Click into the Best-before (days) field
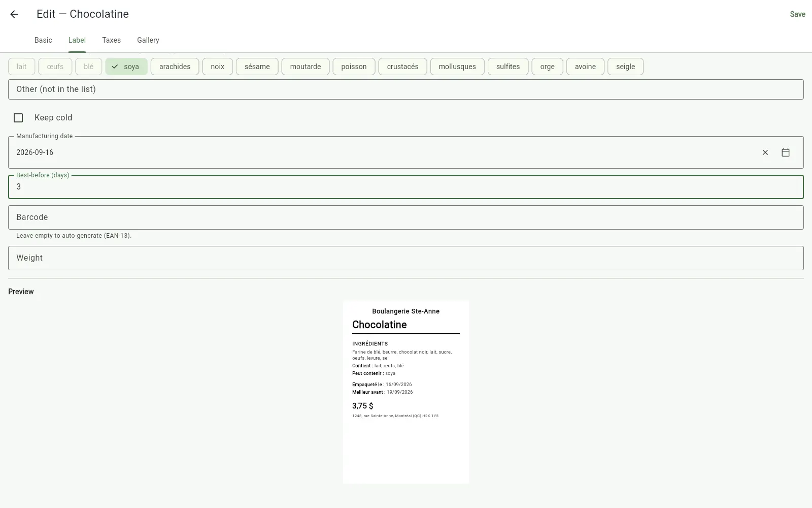Viewport: 812px width, 508px height. click(406, 187)
